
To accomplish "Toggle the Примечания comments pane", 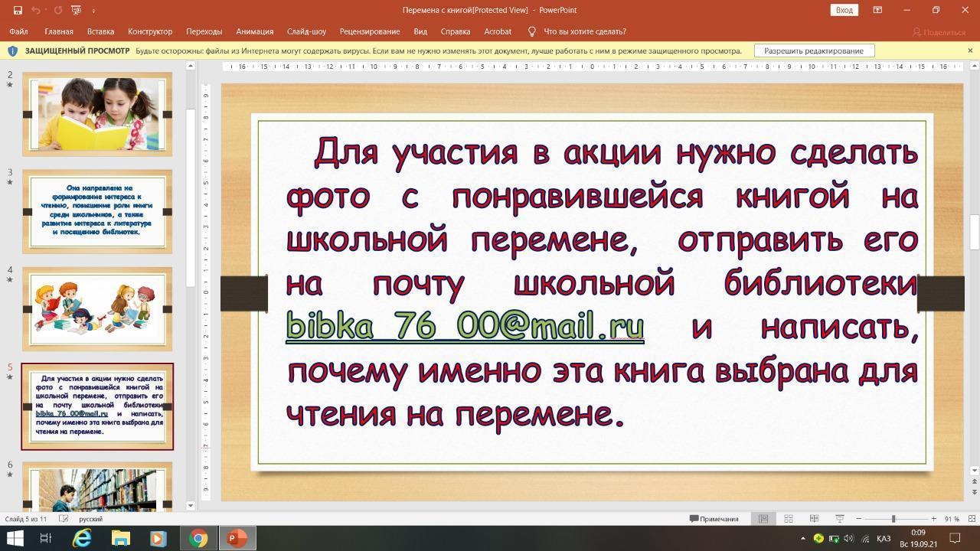I will pyautogui.click(x=714, y=519).
